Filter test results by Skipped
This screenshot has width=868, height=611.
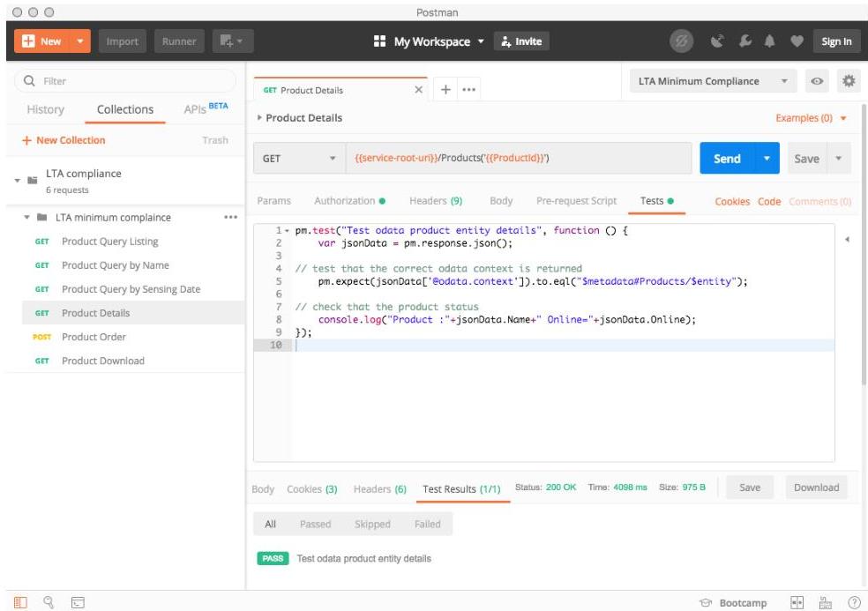(372, 524)
